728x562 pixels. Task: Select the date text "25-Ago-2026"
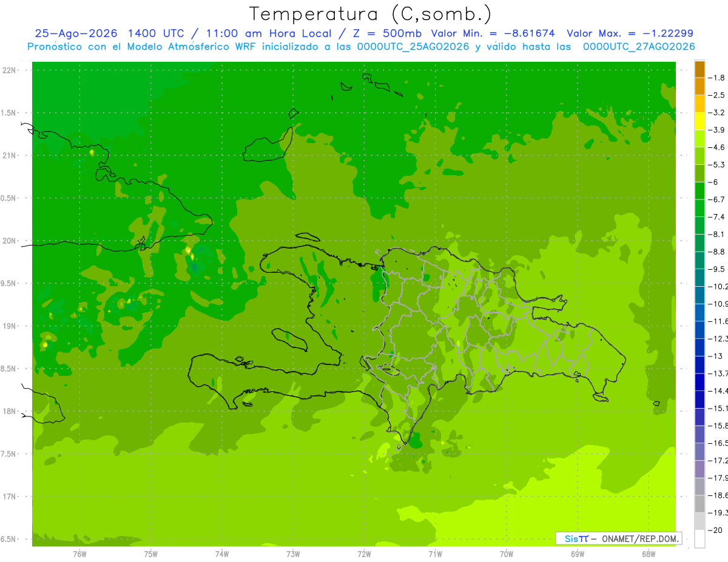[76, 33]
